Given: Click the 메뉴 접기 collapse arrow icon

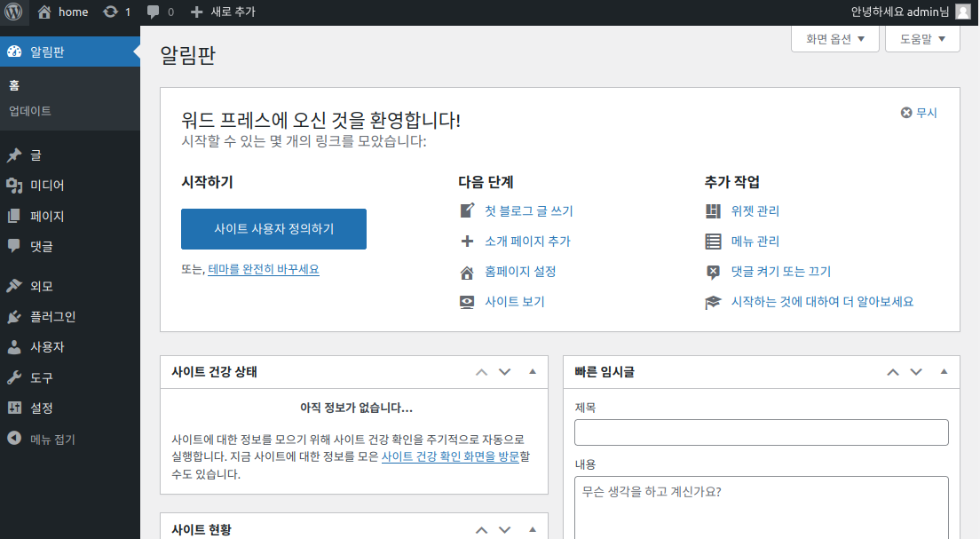Looking at the screenshot, I should point(13,439).
